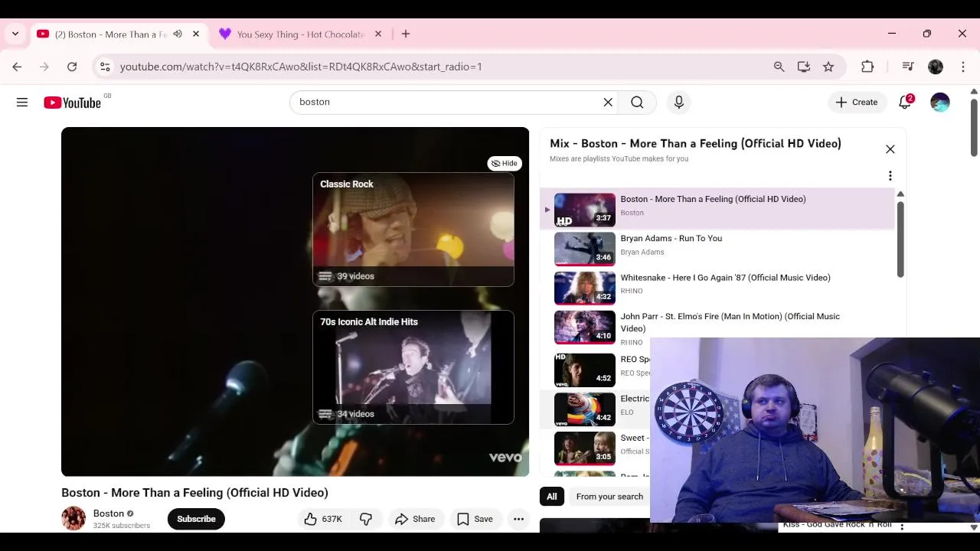Image resolution: width=980 pixels, height=551 pixels.
Task: Play John Parr - St. Elmo's Fire
Action: coord(717,328)
